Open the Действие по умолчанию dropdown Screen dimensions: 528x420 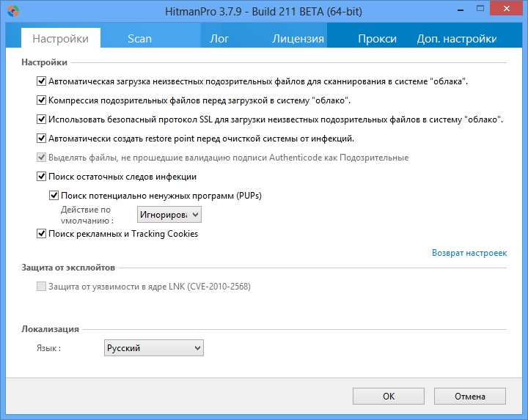pos(169,215)
